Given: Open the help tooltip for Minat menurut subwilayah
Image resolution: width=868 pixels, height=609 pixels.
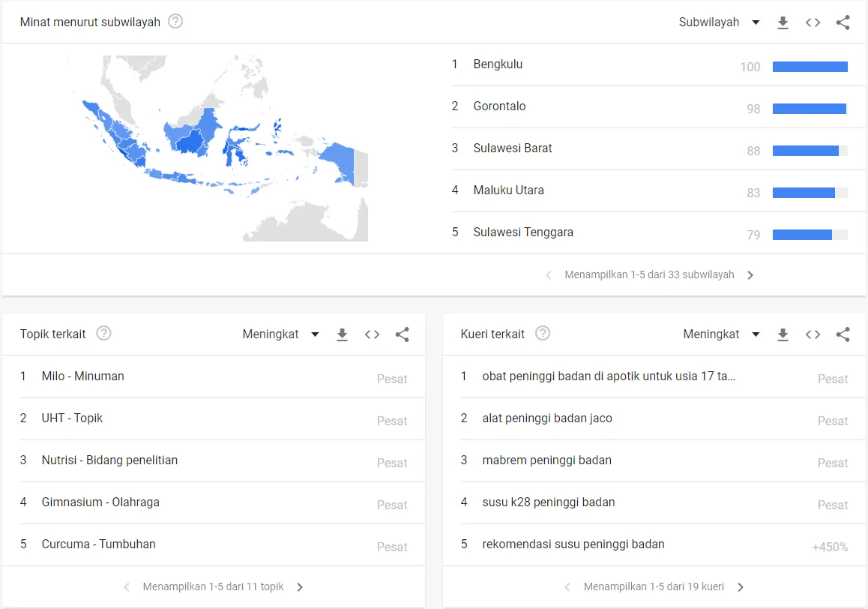Looking at the screenshot, I should tap(175, 21).
